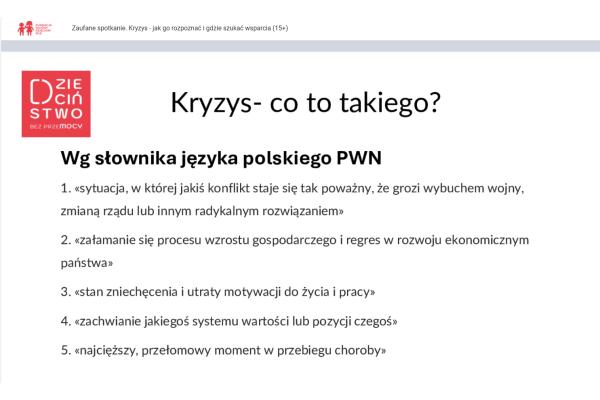
Task: Click the '(15+)' age label in header title
Action: pyautogui.click(x=277, y=28)
